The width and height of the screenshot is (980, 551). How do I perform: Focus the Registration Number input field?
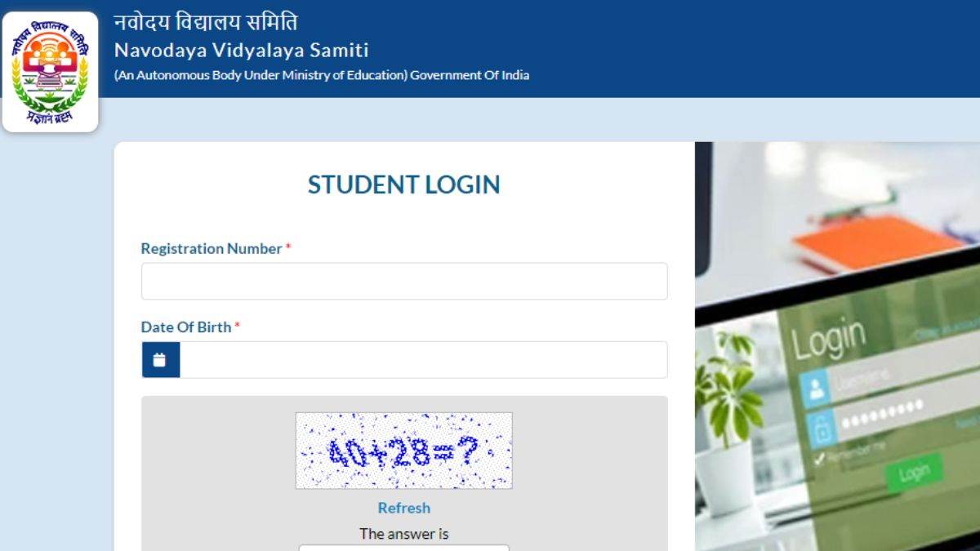404,282
